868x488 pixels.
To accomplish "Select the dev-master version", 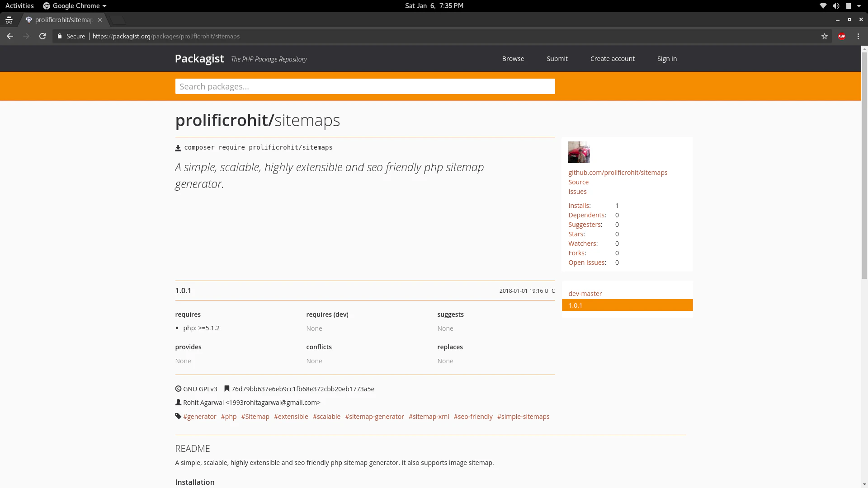I will (x=585, y=294).
